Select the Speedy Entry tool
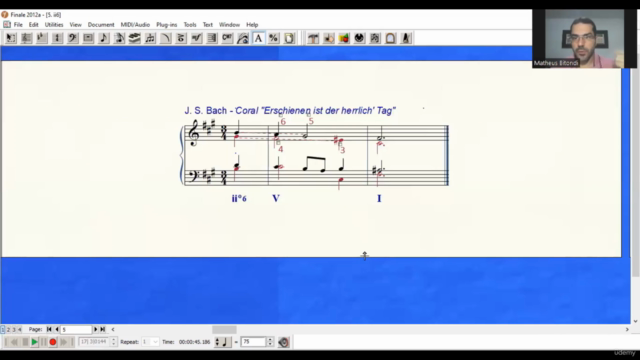The height and width of the screenshot is (360, 640). (119, 38)
